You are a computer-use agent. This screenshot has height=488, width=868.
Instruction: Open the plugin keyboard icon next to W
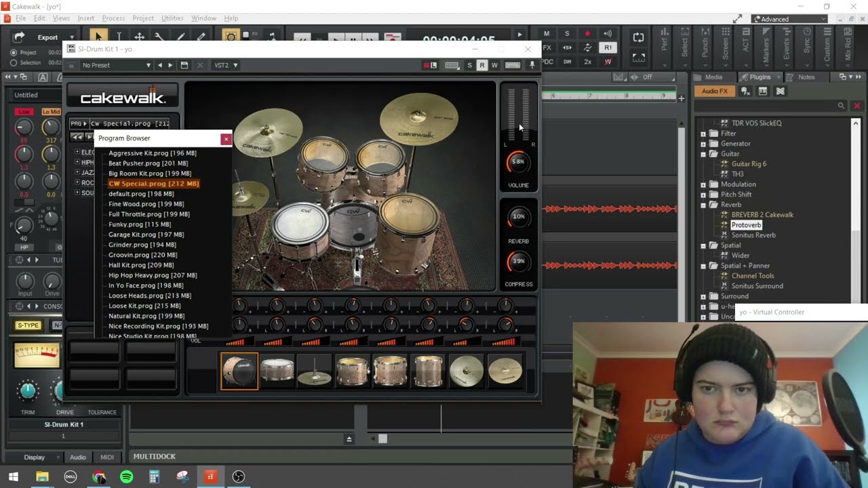[x=513, y=65]
